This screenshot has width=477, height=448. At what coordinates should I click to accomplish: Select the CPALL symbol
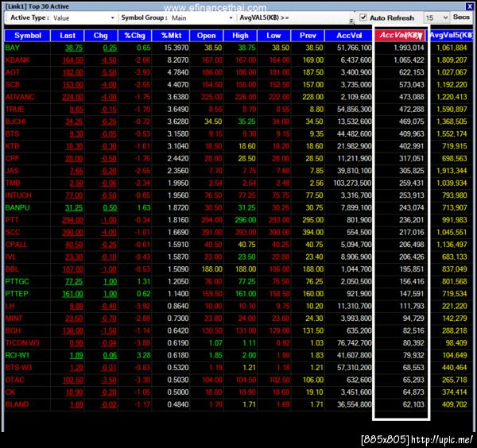(16, 245)
